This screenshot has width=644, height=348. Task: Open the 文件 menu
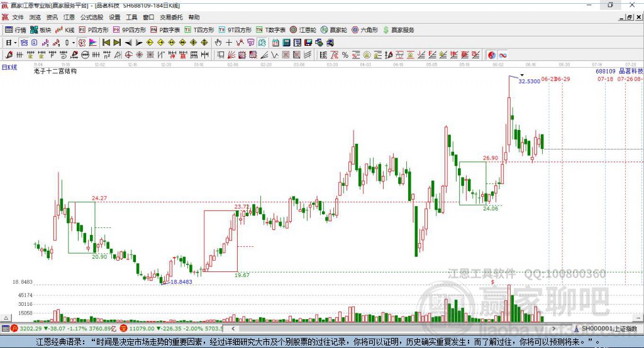[18, 17]
